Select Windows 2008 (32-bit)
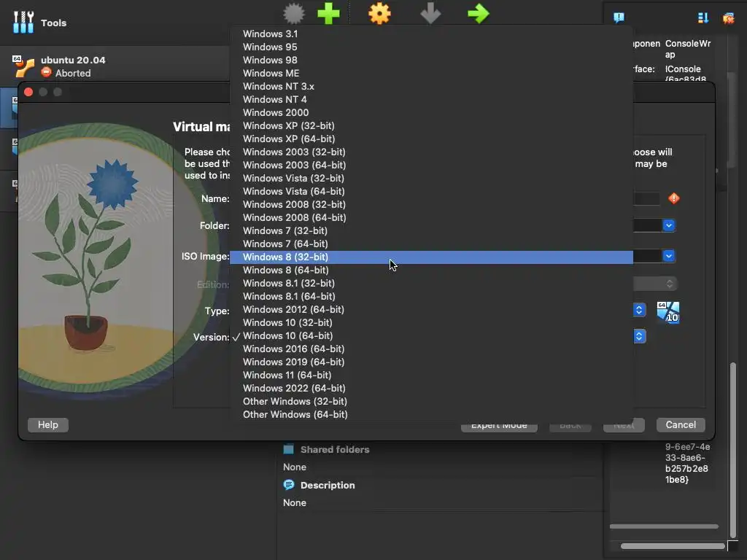 pos(432,204)
